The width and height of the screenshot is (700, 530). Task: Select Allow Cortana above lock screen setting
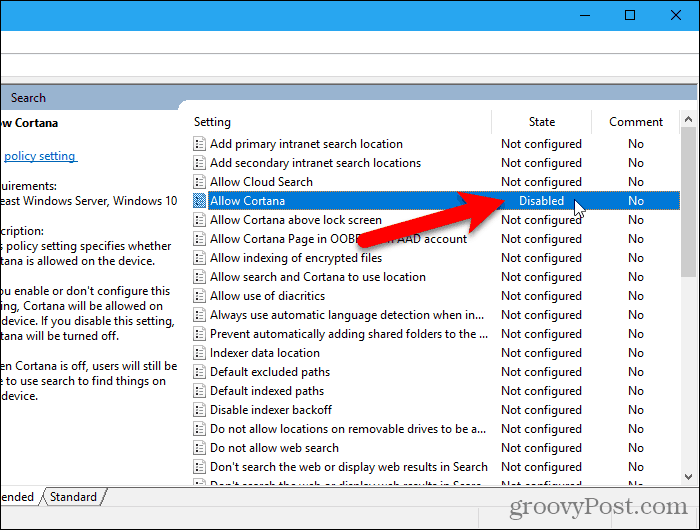(296, 220)
